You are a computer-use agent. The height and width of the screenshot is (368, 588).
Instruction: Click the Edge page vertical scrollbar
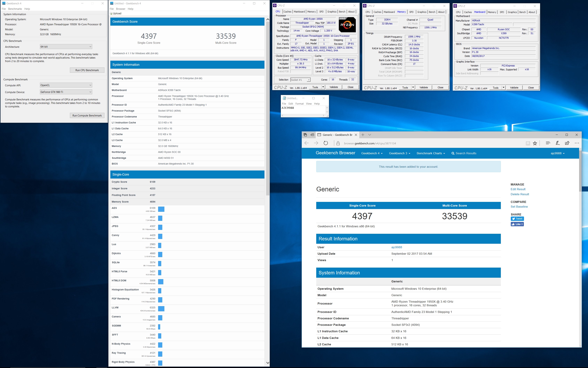[x=580, y=171]
